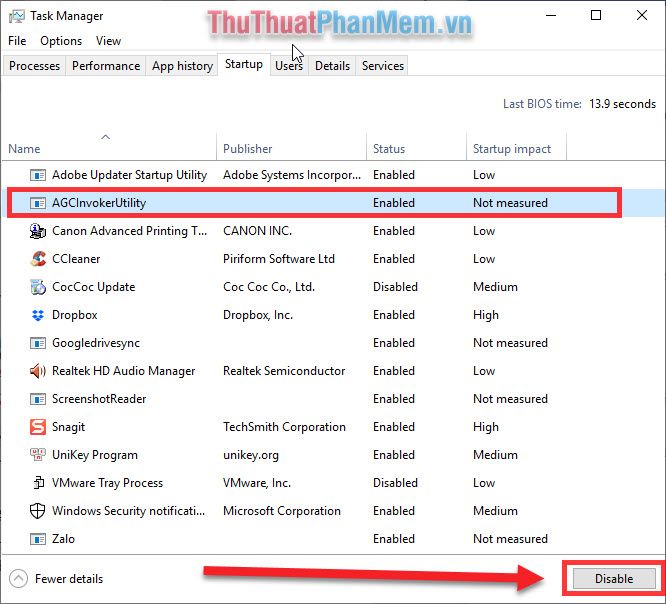Sort by the Status column header
Viewport: 666px width, 604px height.
[389, 149]
